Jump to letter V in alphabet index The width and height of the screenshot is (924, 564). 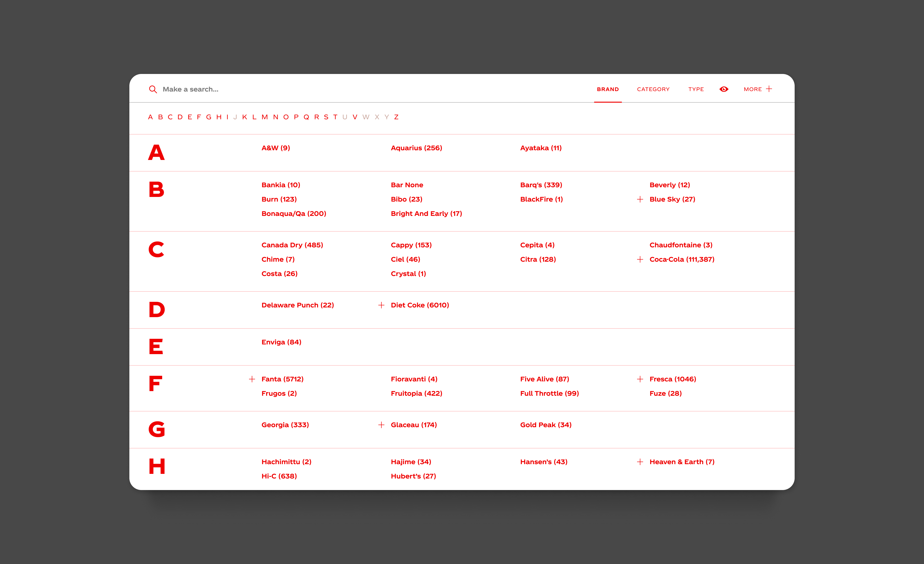coord(355,117)
